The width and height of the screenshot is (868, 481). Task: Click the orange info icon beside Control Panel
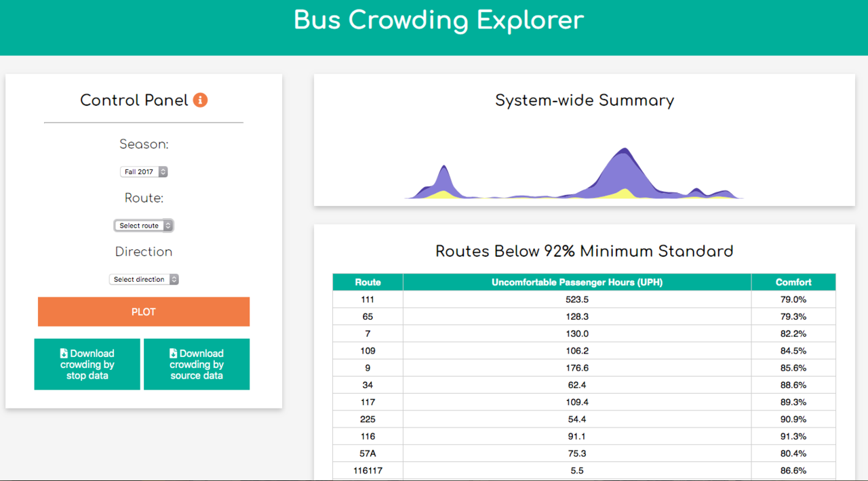click(200, 100)
